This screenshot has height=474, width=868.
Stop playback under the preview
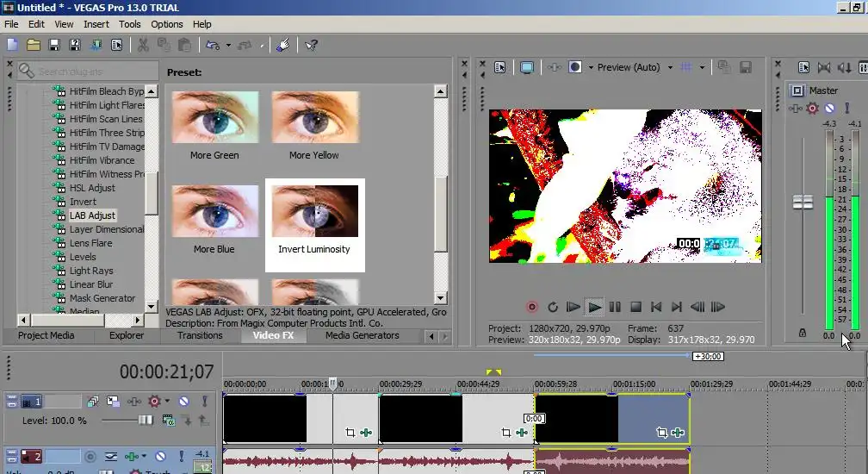(635, 307)
